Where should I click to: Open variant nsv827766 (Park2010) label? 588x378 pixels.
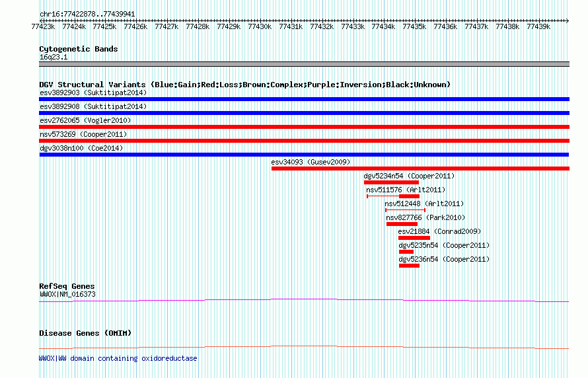pos(425,217)
